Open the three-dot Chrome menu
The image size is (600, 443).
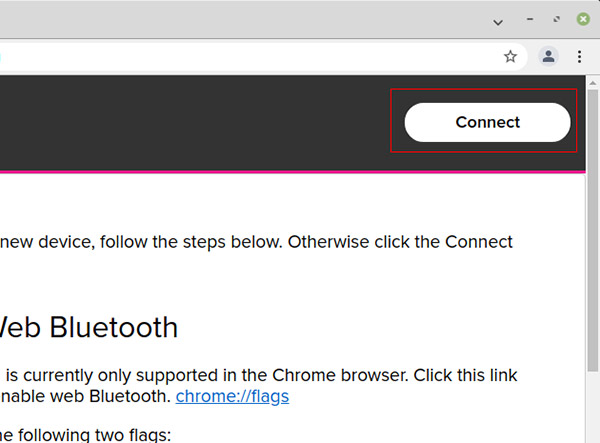click(580, 57)
